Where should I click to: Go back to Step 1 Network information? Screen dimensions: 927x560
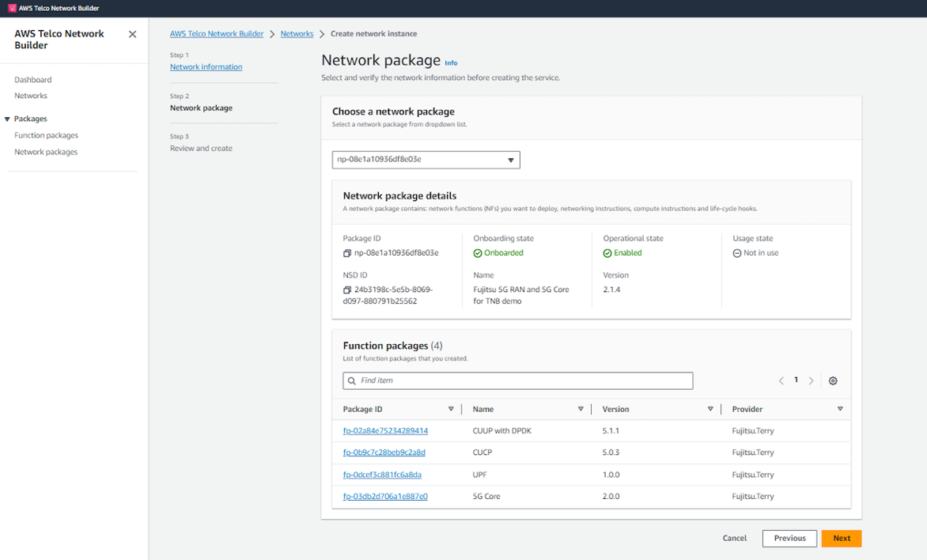(x=206, y=66)
